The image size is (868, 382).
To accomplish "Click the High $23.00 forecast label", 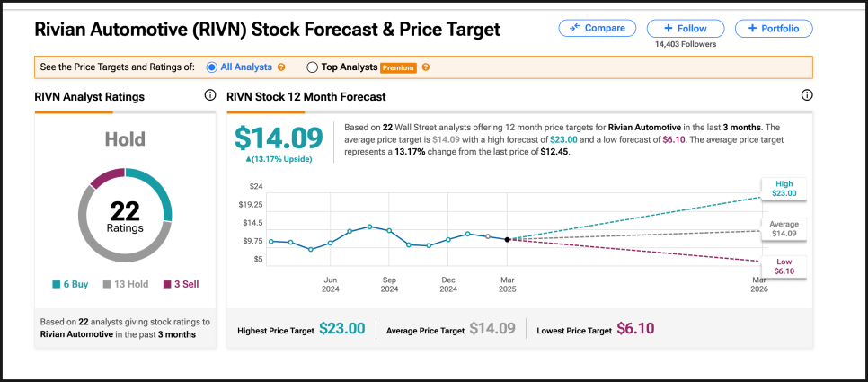I will click(x=784, y=189).
